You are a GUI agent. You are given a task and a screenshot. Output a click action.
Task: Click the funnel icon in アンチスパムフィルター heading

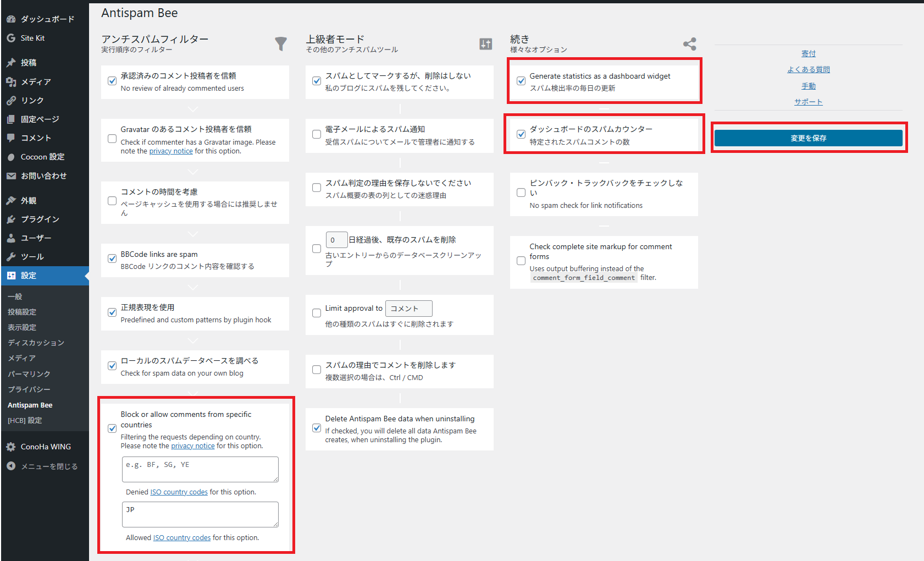pyautogui.click(x=281, y=43)
